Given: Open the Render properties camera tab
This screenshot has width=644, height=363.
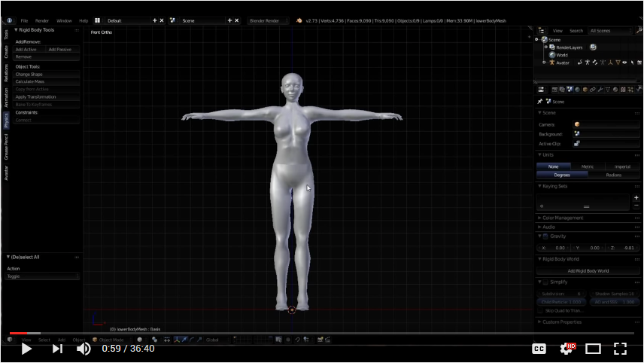Looking at the screenshot, I should [x=554, y=90].
